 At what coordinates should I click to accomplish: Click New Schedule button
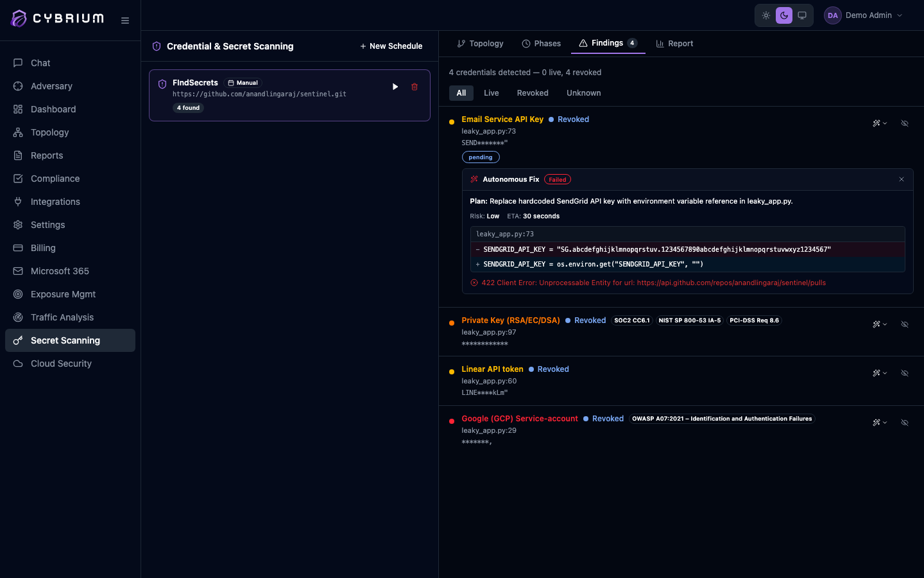(391, 46)
